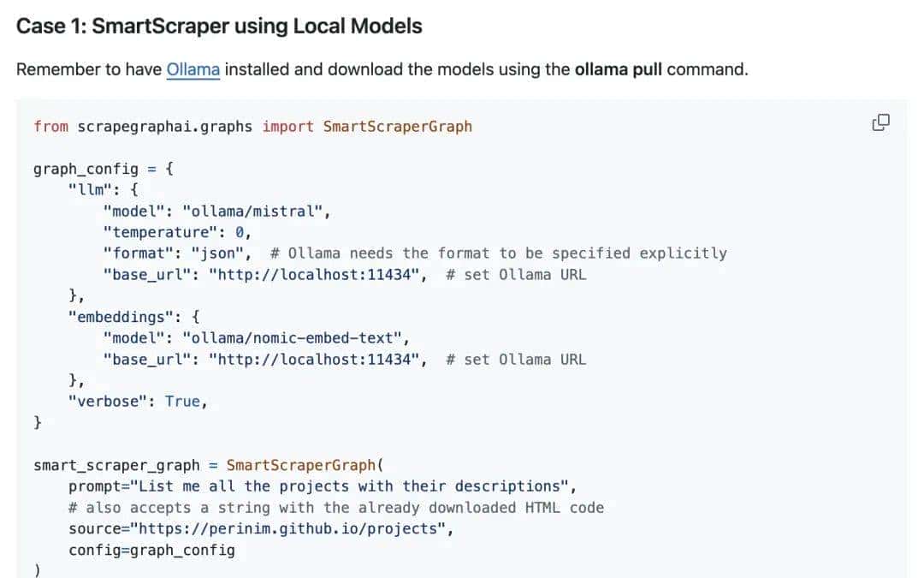Click the temperature value 0

click(240, 232)
